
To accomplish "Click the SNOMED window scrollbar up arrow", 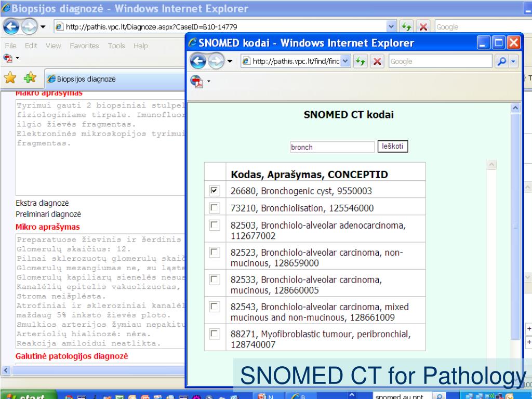I will coord(515,108).
